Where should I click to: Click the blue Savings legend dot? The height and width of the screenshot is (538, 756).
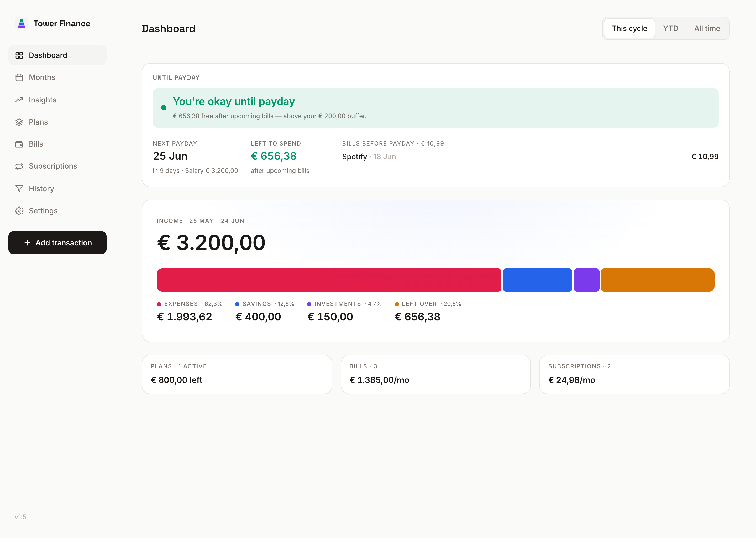point(237,304)
